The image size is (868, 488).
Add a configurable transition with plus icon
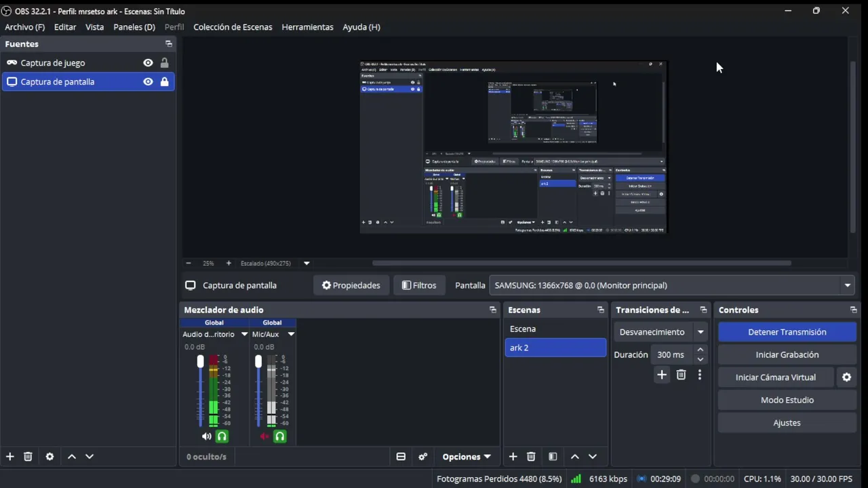[662, 375]
